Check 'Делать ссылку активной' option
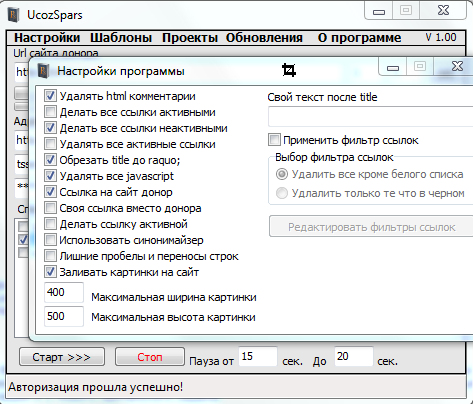Viewport: 473px width, 404px height. point(50,224)
